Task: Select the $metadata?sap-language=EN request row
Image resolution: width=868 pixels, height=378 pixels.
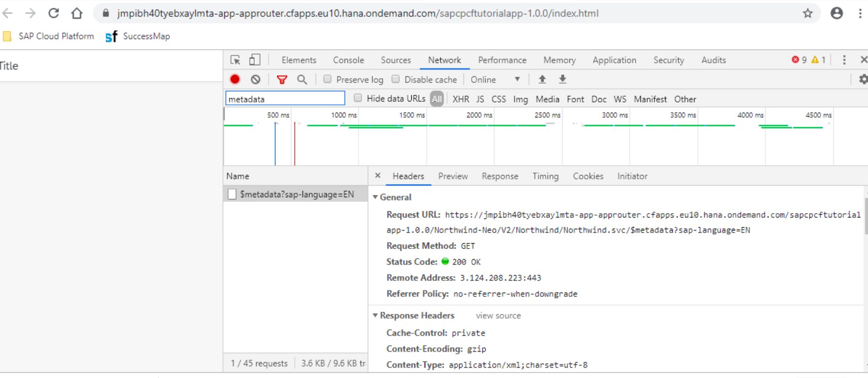Action: pyautogui.click(x=295, y=194)
